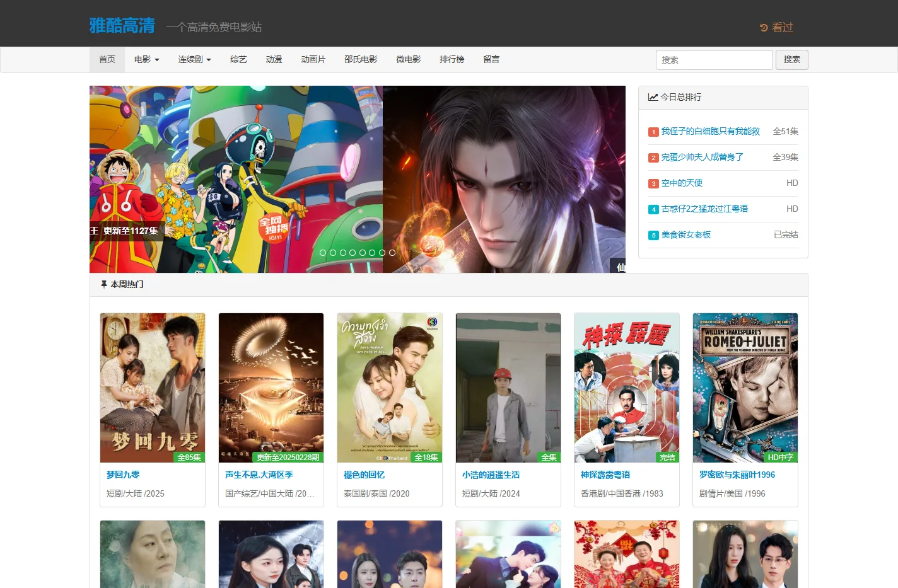Open the 邵氏电影 category
Viewport: 898px width, 588px height.
pos(361,59)
